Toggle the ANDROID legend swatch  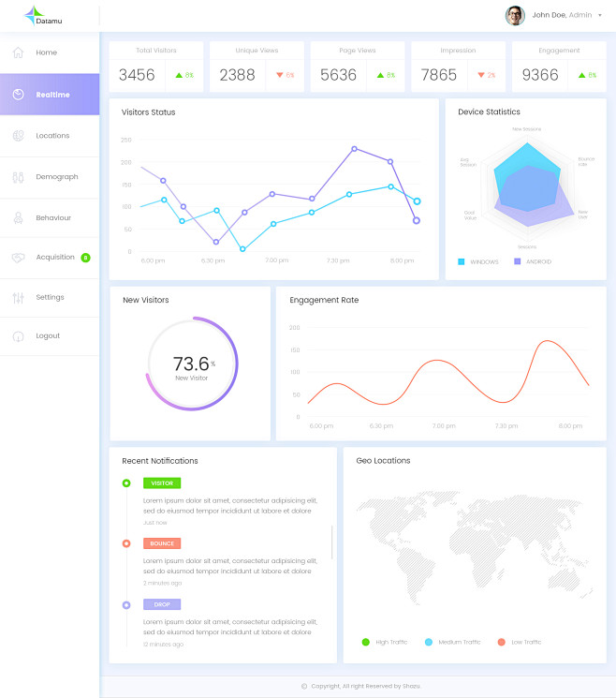(x=518, y=261)
